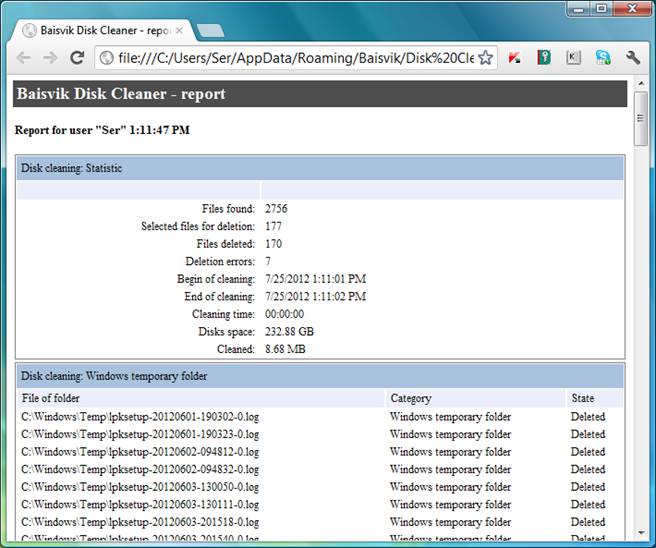Click Deleted state for lpksetup-20120601-190302-0.log
The width and height of the screenshot is (656, 548).
pyautogui.click(x=588, y=417)
